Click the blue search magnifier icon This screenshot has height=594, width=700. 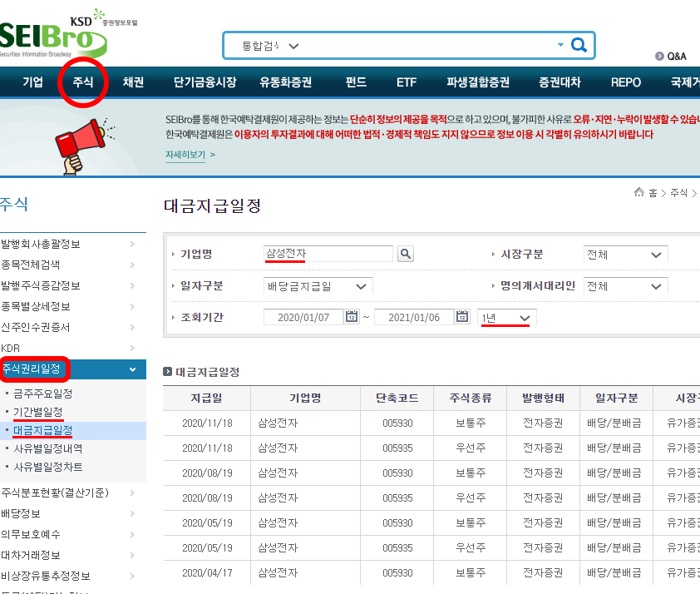[x=579, y=45]
